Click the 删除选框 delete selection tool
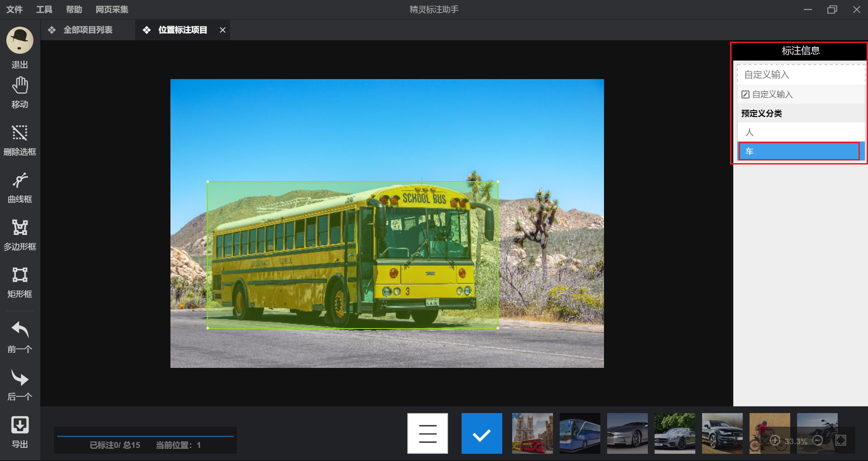868x461 pixels. 20,140
